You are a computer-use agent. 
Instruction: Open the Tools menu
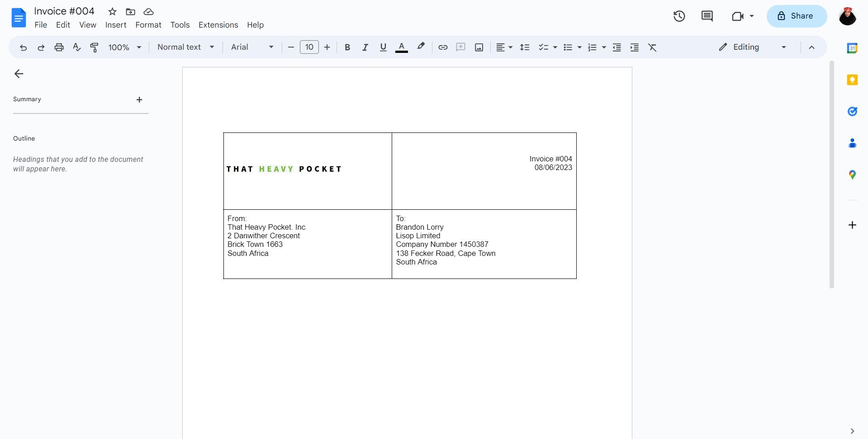(180, 25)
